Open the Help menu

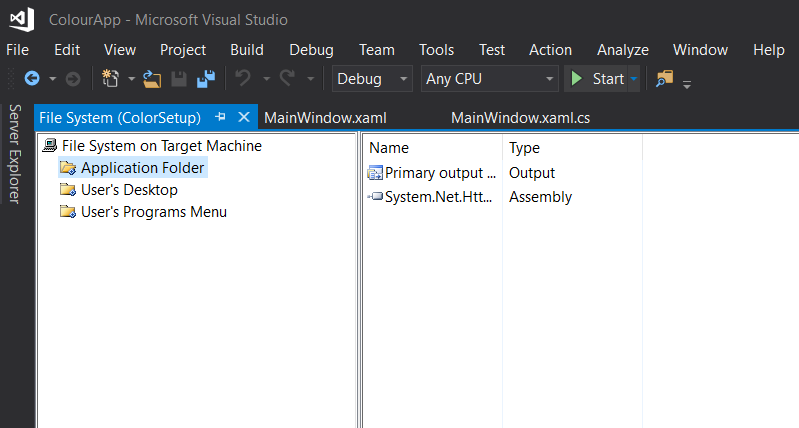[768, 50]
